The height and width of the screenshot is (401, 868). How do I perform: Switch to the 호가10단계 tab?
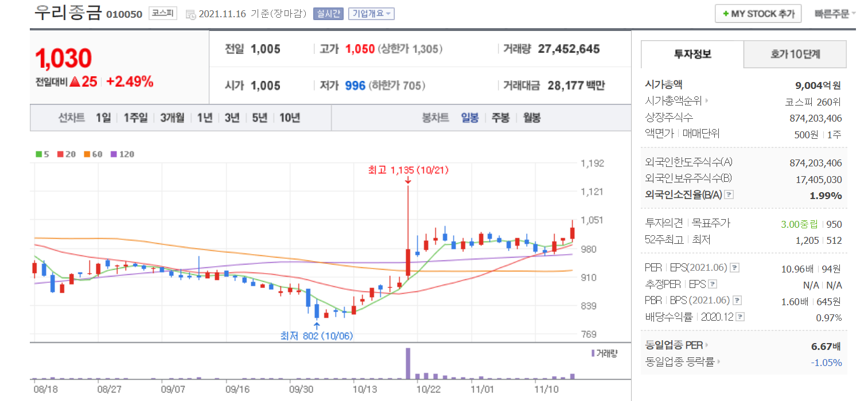pos(795,54)
